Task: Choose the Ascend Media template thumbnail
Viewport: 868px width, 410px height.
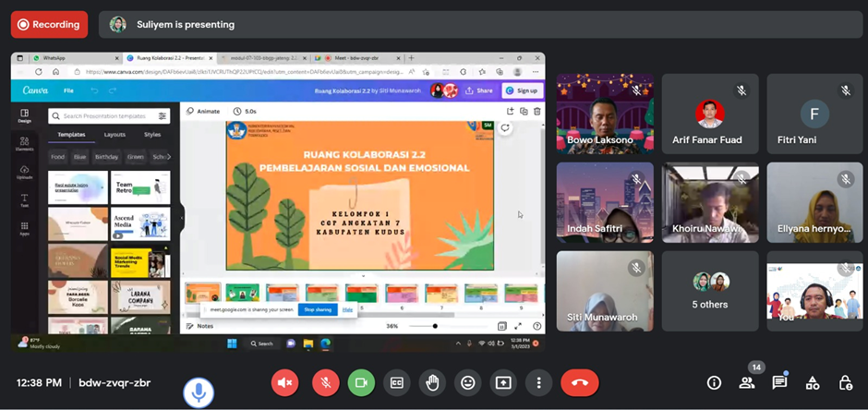Action: click(x=140, y=223)
